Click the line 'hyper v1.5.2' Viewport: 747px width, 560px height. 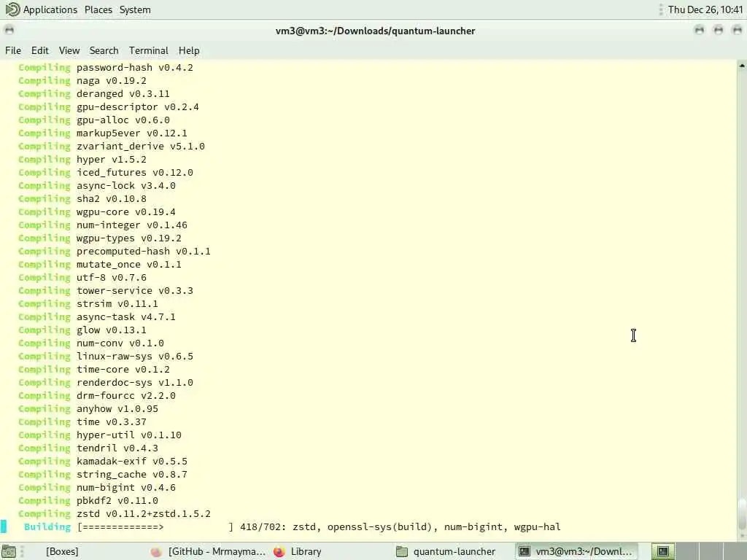click(112, 160)
